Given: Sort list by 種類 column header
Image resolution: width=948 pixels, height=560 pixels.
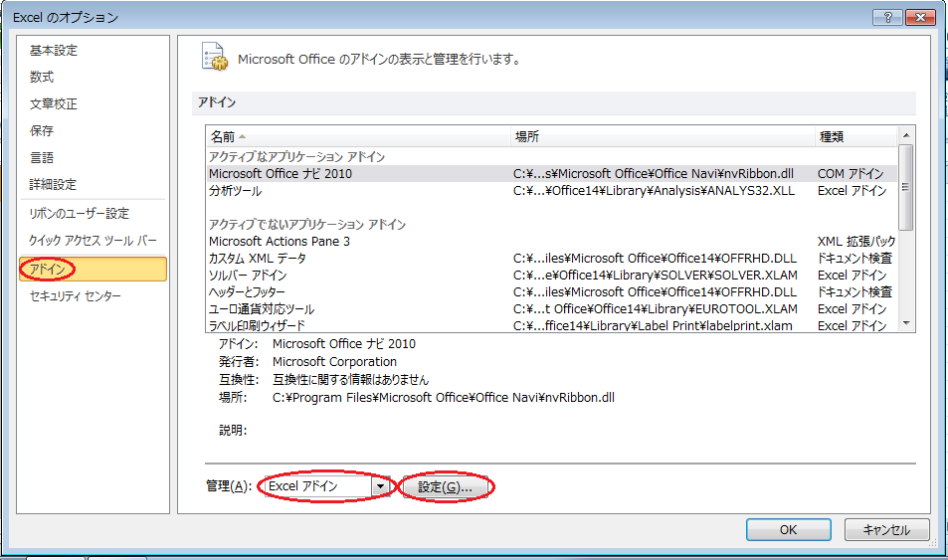Looking at the screenshot, I should (855, 136).
